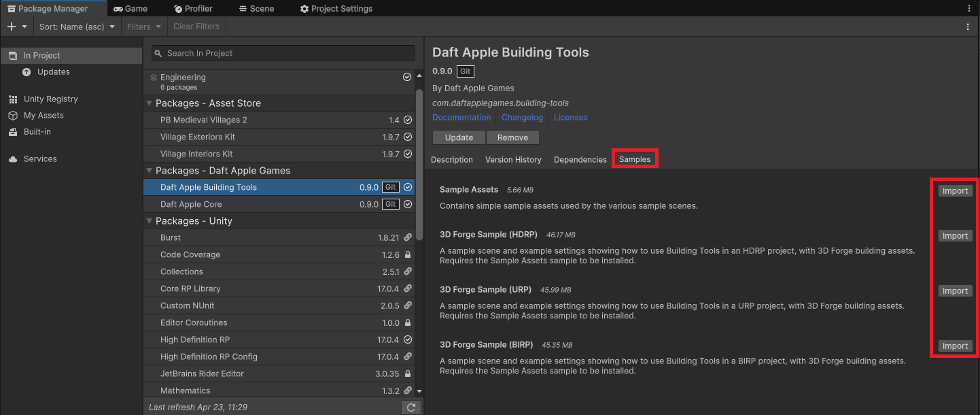This screenshot has height=415, width=980.
Task: Click the In Project sidebar icon
Action: click(x=12, y=56)
